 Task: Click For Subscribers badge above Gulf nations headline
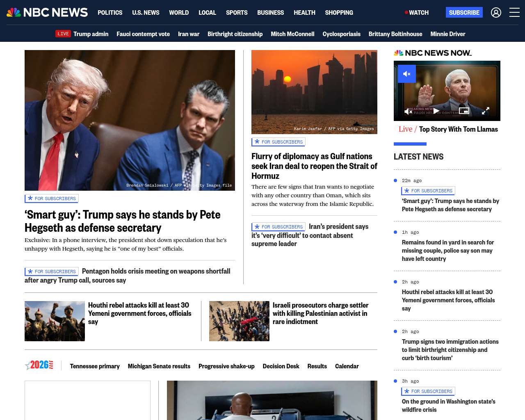(278, 142)
